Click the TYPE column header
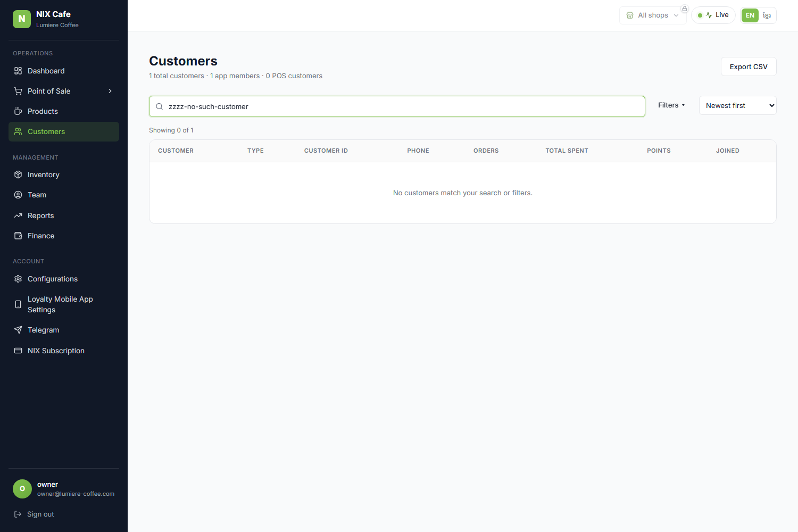The height and width of the screenshot is (532, 798). click(x=255, y=151)
